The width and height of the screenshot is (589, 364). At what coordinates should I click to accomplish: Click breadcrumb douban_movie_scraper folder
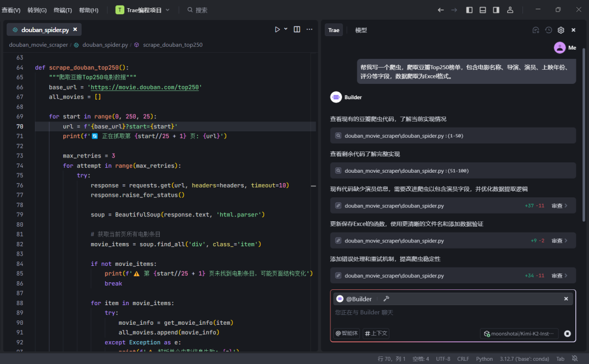38,45
